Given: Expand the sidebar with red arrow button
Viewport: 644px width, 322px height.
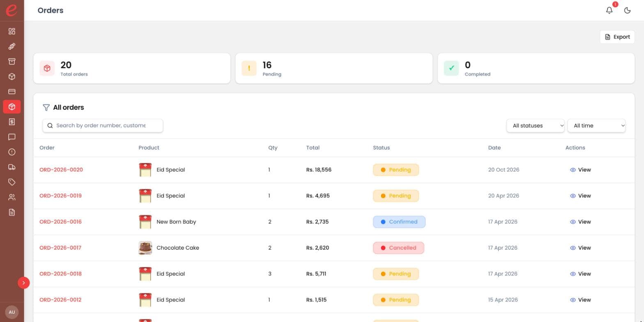Looking at the screenshot, I should click(x=24, y=283).
